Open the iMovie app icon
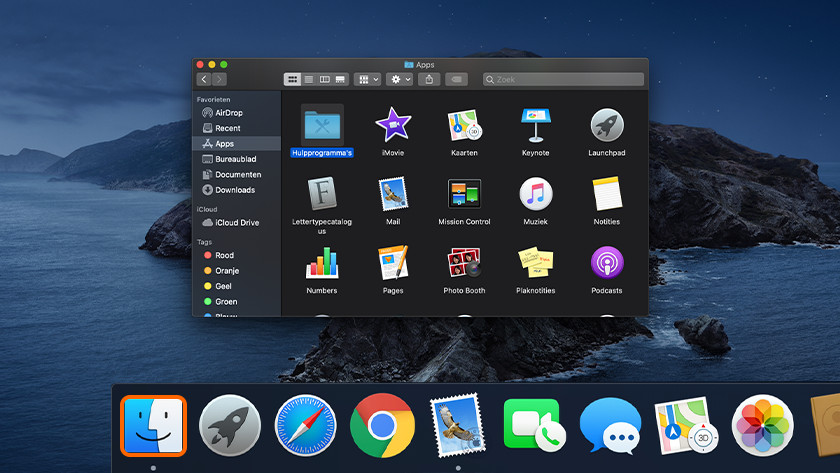This screenshot has width=840, height=473. (x=393, y=126)
